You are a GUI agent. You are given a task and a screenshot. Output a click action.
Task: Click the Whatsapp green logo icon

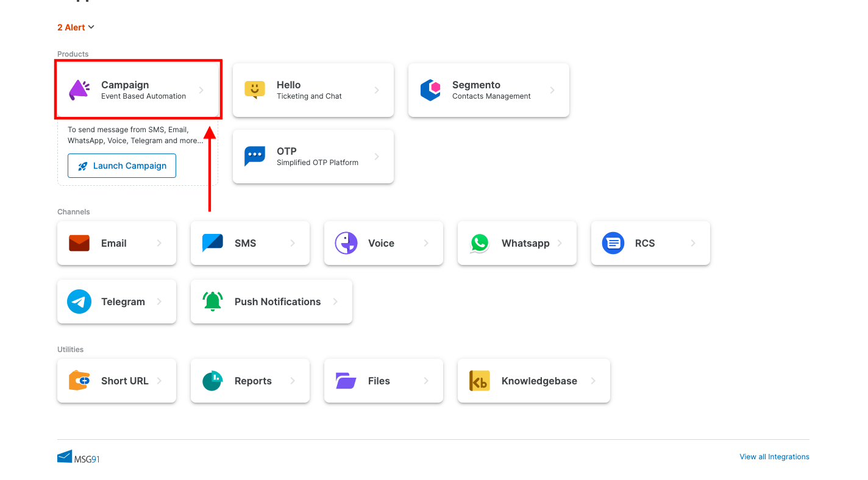coord(480,243)
